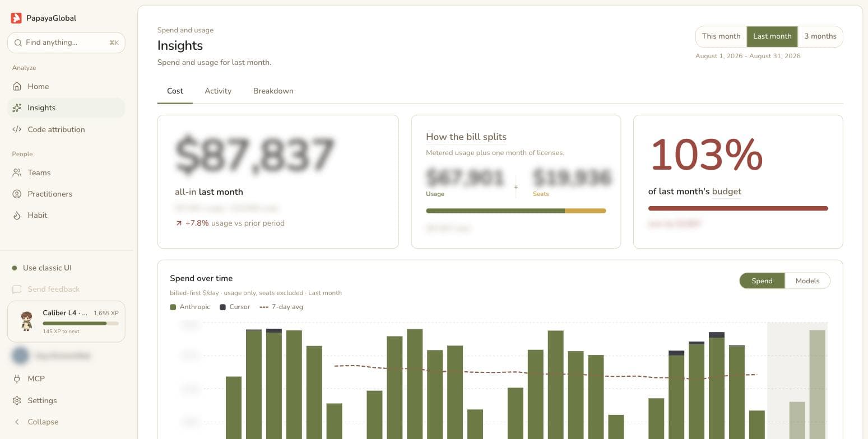Click the Teams people icon
Screen dimensions: 868x439
point(17,172)
